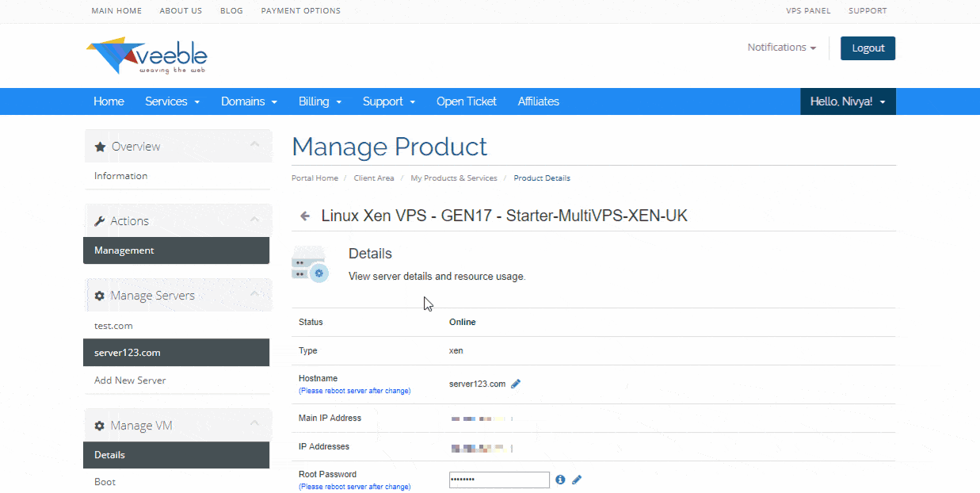Click the edit pencil icon for Root Password
Screen dimensions: 980x493
pos(577,480)
